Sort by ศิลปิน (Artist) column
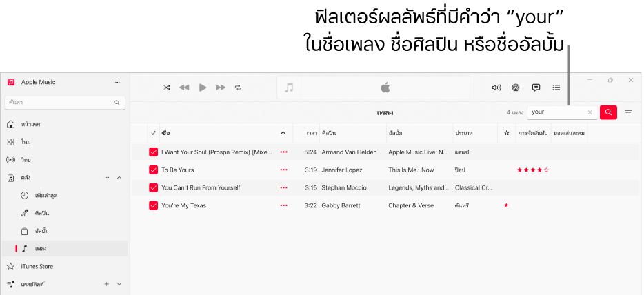644x295 pixels. (330, 133)
